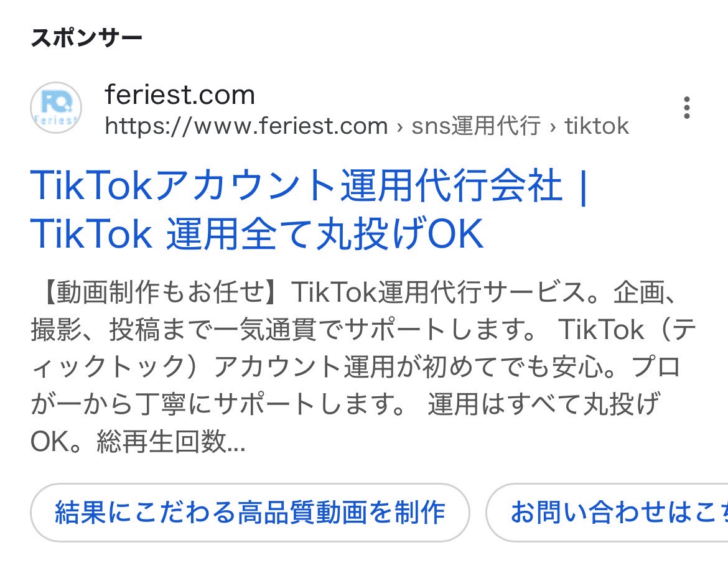Open the https://www.feriest.com breadcrumb URL
Image resolution: width=728 pixels, height=568 pixels.
246,126
